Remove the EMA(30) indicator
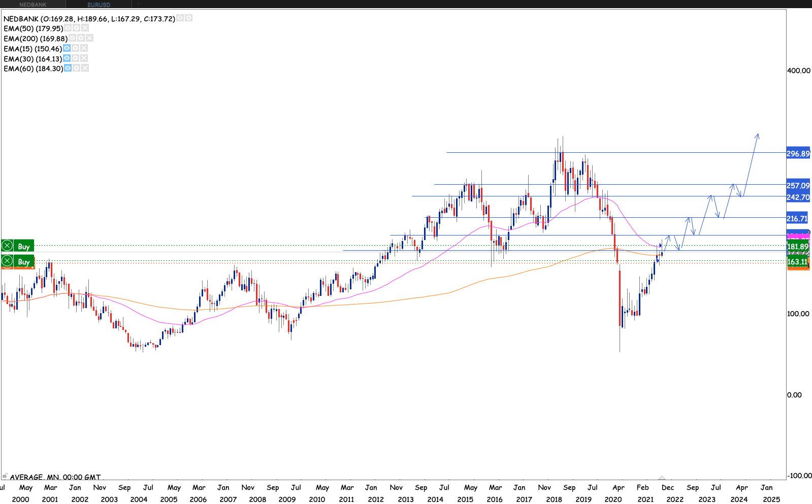The width and height of the screenshot is (812, 504). 84,59
